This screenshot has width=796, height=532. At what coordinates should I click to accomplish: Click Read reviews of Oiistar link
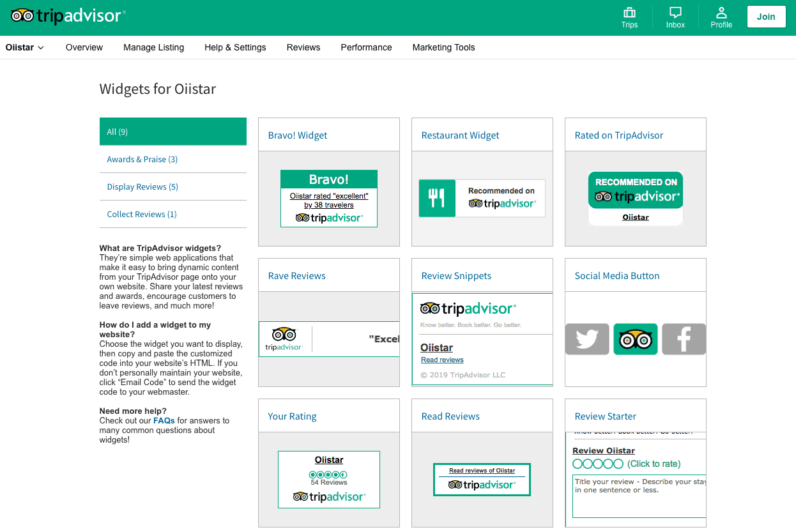point(482,471)
